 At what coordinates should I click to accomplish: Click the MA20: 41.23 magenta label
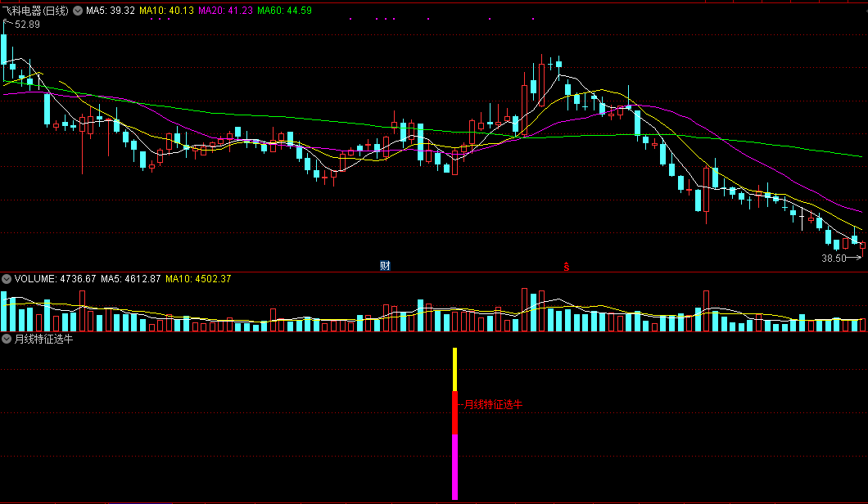click(225, 11)
